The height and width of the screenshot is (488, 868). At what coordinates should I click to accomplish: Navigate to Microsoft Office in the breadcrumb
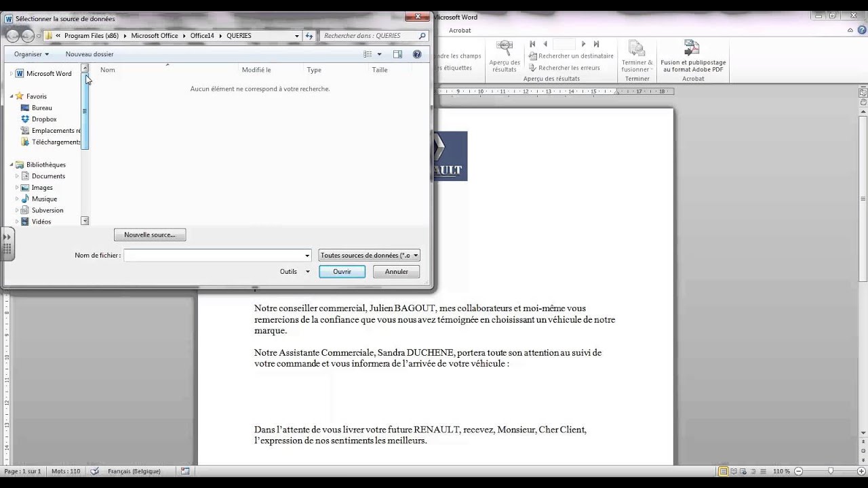click(x=155, y=36)
